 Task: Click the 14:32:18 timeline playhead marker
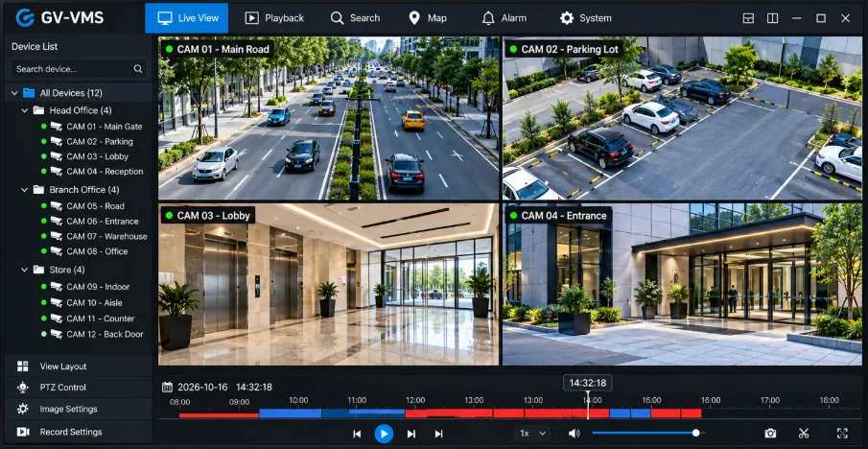pyautogui.click(x=588, y=383)
